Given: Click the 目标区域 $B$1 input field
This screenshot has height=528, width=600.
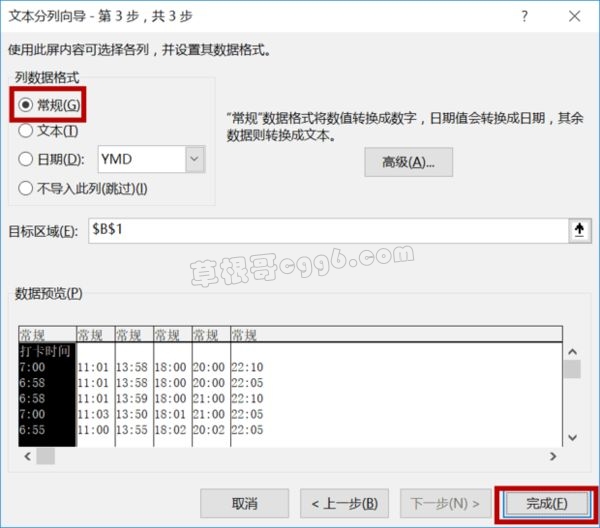Looking at the screenshot, I should click(329, 231).
